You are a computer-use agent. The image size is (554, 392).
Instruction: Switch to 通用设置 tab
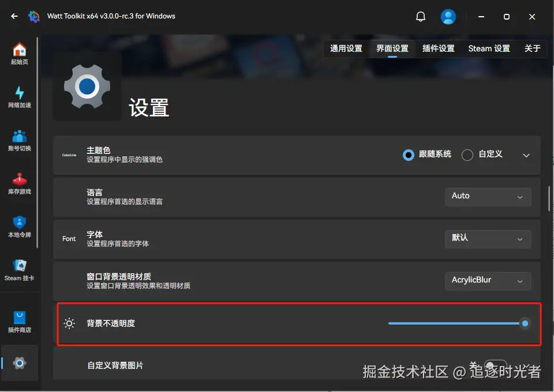[x=346, y=48]
